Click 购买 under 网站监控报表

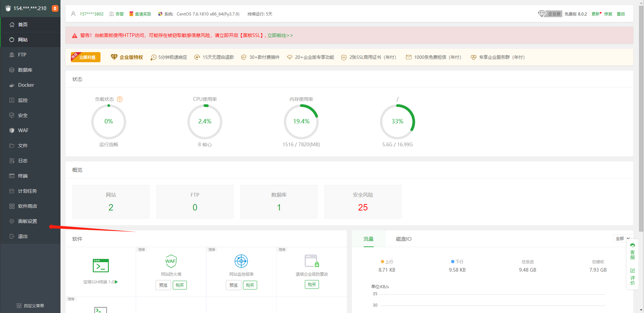tap(250, 285)
